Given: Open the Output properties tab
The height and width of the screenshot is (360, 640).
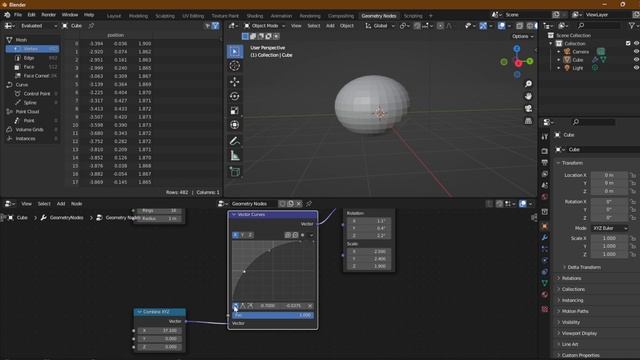Looking at the screenshot, I should pyautogui.click(x=544, y=163).
